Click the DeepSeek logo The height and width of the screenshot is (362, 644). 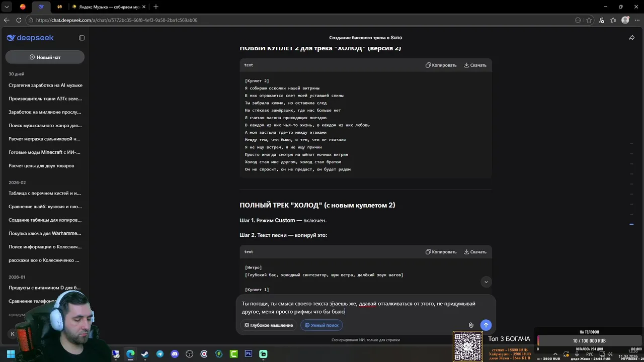30,38
